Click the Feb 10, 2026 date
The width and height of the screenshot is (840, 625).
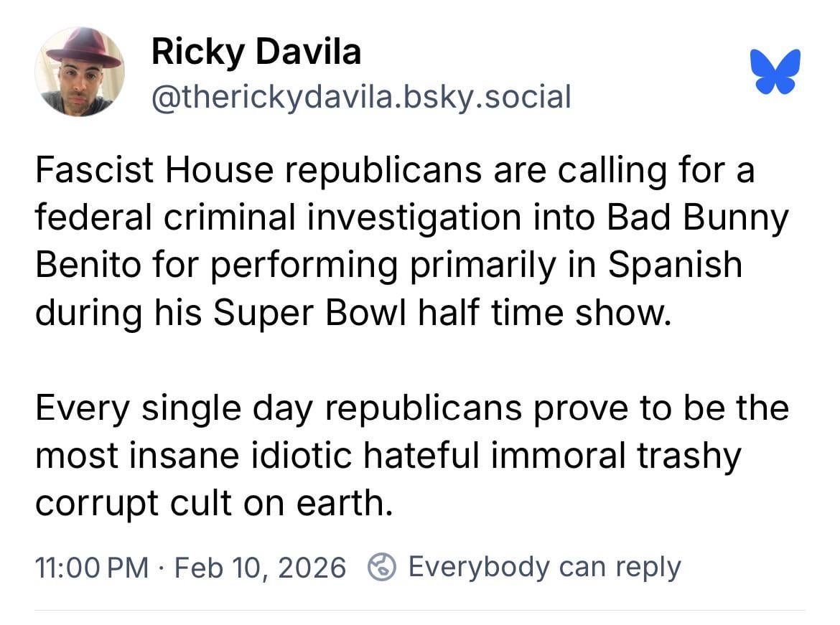(260, 568)
